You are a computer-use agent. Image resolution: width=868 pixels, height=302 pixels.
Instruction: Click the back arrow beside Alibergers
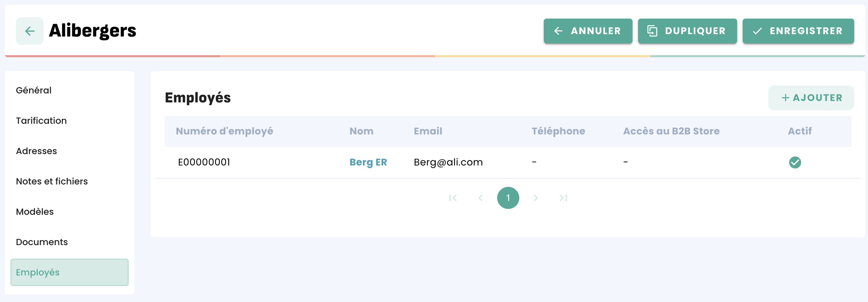pos(30,31)
